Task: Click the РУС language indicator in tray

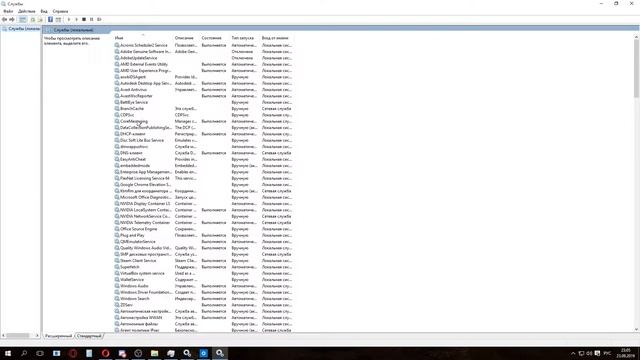Action: click(x=607, y=353)
